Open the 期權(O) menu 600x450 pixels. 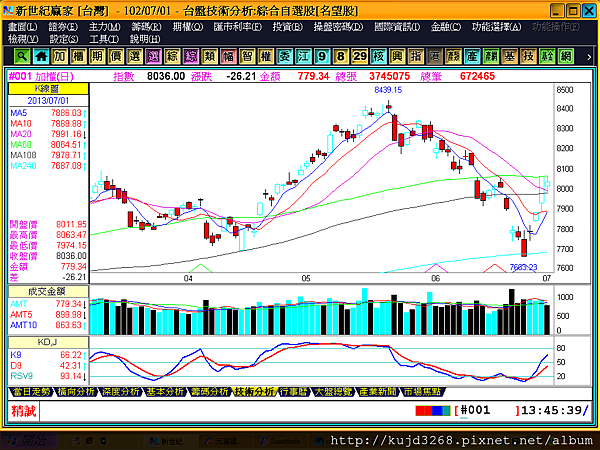point(188,27)
